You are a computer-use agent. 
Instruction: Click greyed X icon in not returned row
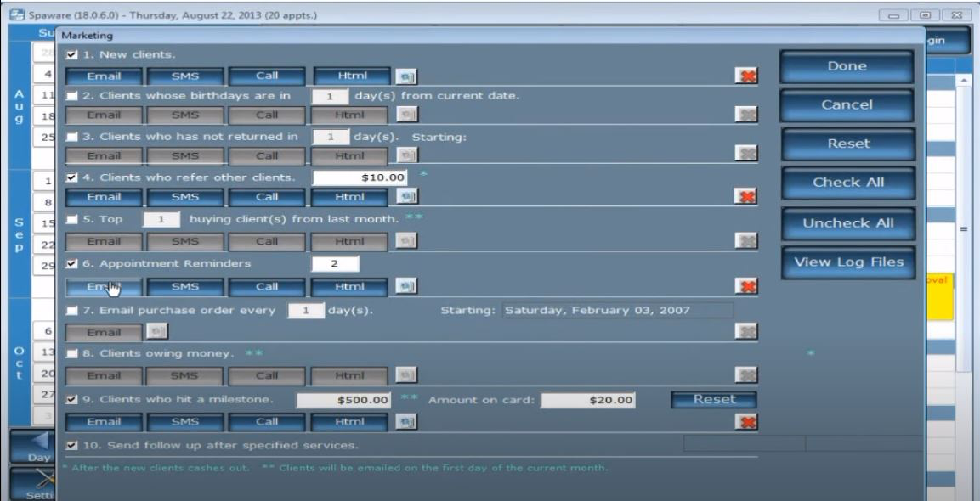(x=746, y=154)
